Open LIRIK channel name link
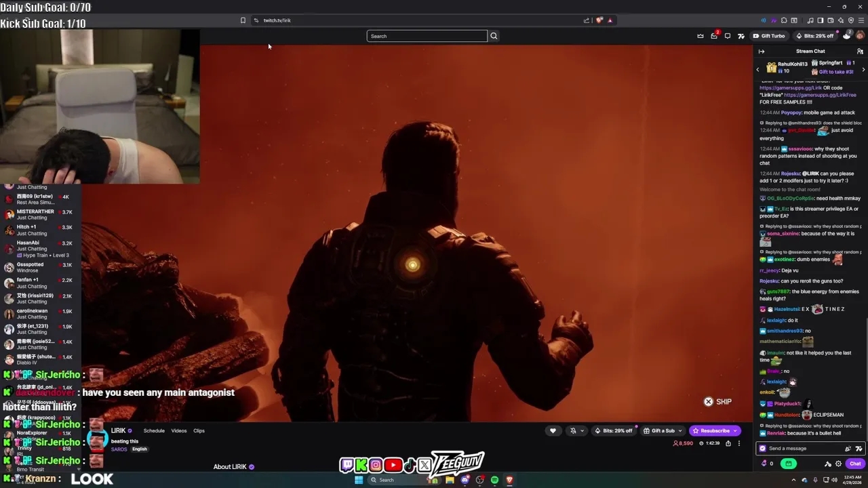Screen dimensions: 868x488 pos(119,431)
